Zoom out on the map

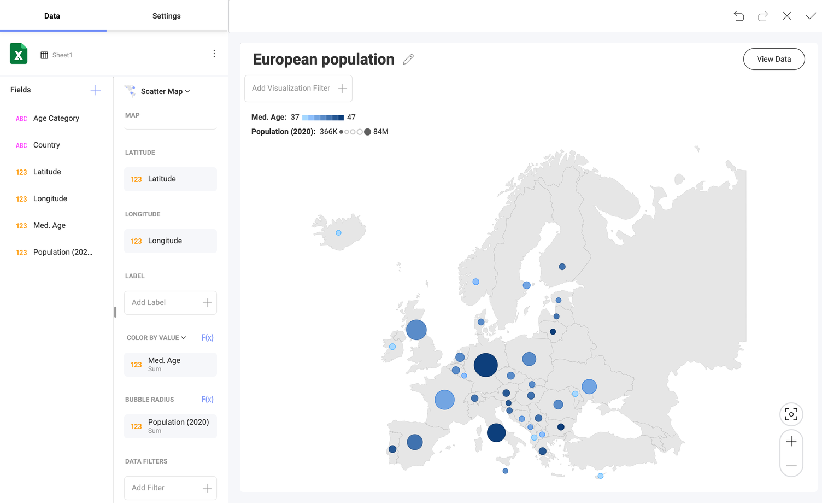[x=791, y=465]
